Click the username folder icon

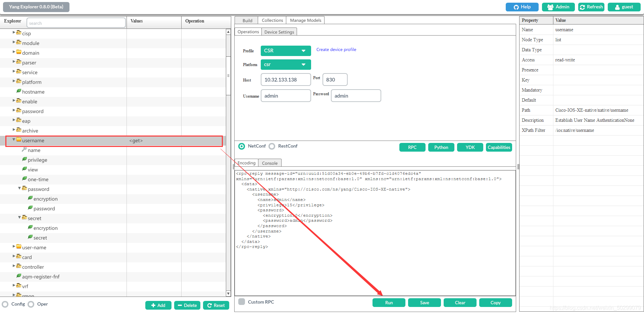[19, 140]
